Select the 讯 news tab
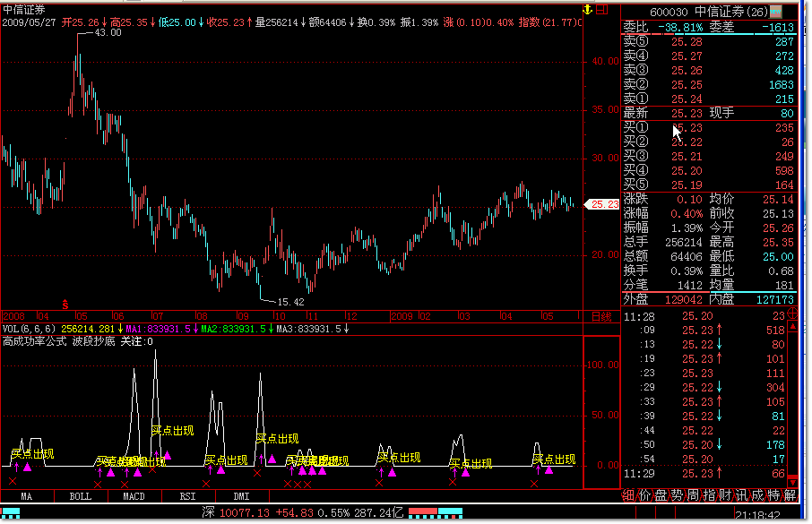 pyautogui.click(x=741, y=495)
